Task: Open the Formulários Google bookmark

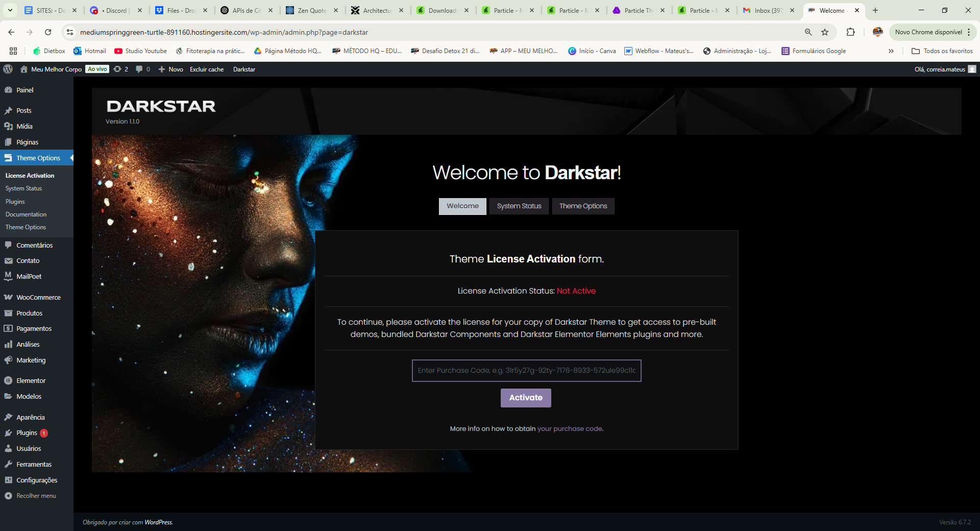Action: 814,51
